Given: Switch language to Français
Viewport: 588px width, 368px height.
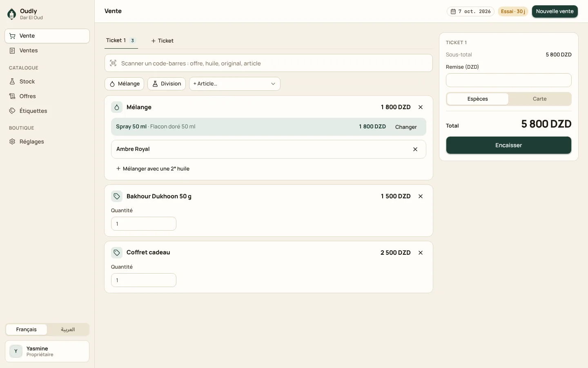Looking at the screenshot, I should [27, 330].
